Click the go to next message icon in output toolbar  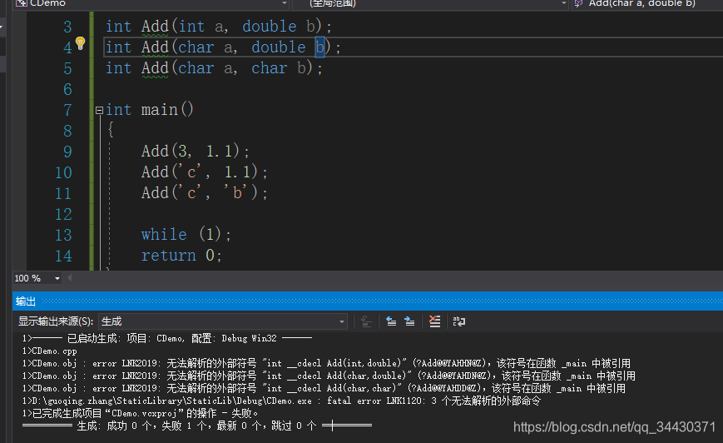(x=409, y=321)
